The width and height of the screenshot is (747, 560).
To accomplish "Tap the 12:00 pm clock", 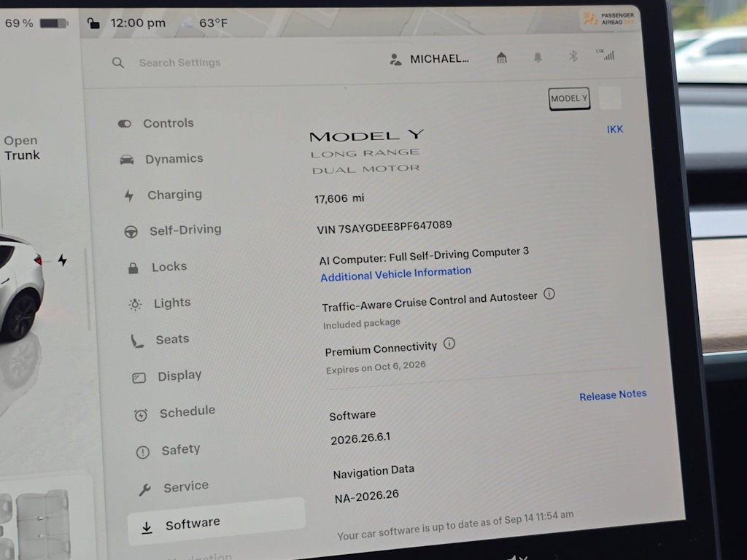I will click(138, 23).
